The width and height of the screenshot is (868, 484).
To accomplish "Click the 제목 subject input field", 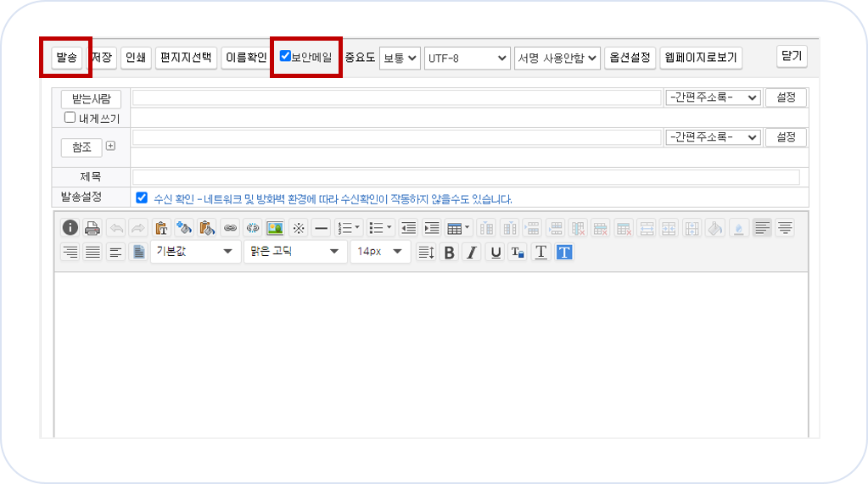I will (466, 177).
